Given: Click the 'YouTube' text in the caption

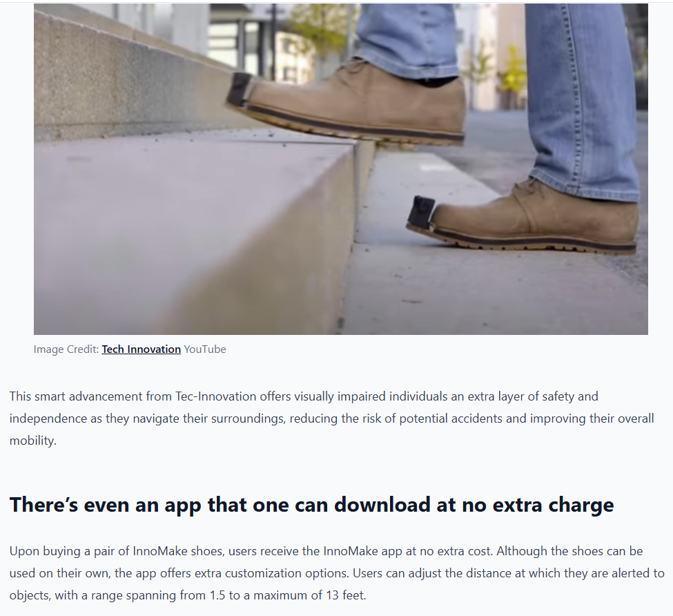Looking at the screenshot, I should pyautogui.click(x=205, y=349).
